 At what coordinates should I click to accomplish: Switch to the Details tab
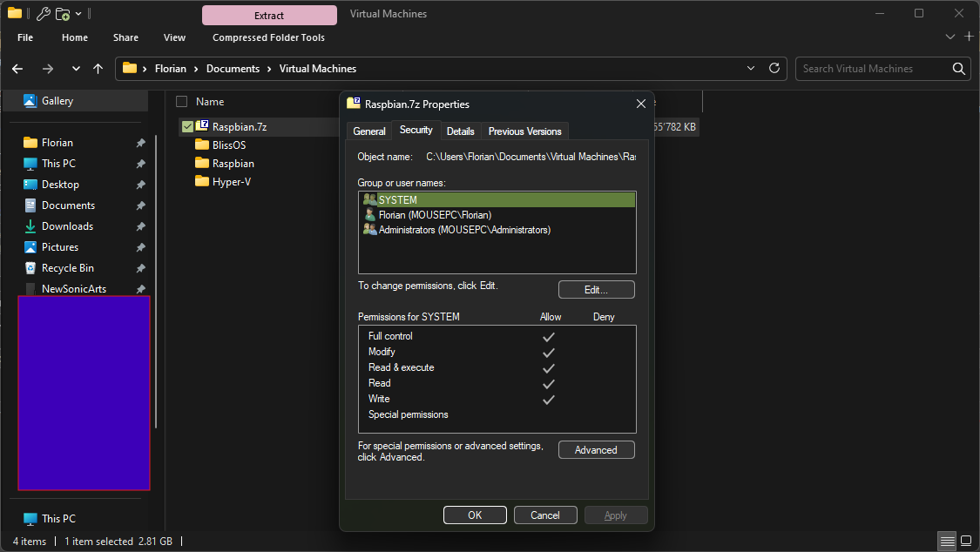point(460,131)
